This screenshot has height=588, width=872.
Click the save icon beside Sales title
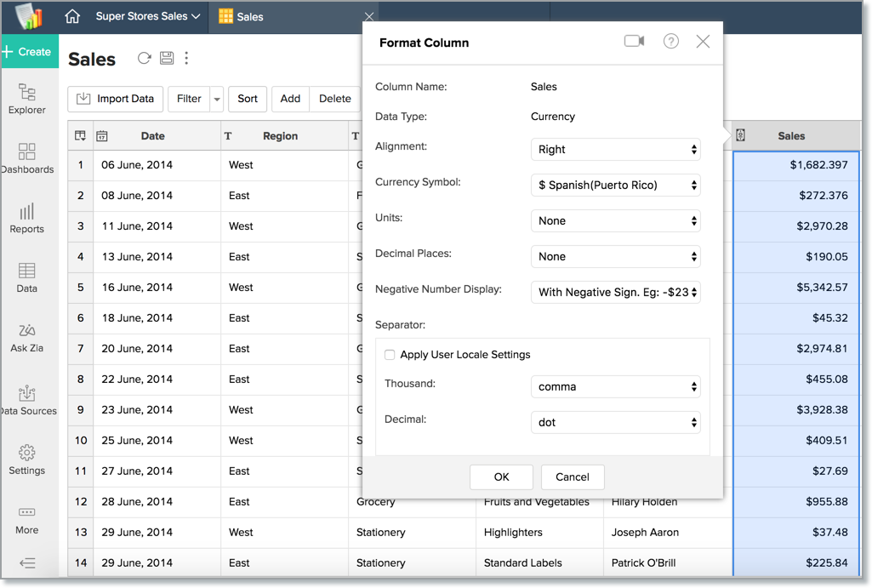(167, 59)
